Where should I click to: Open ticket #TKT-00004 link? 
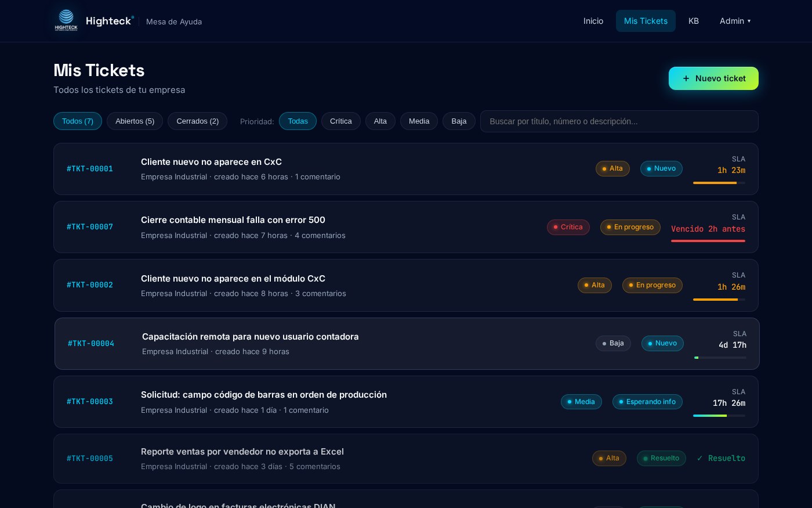[91, 344]
